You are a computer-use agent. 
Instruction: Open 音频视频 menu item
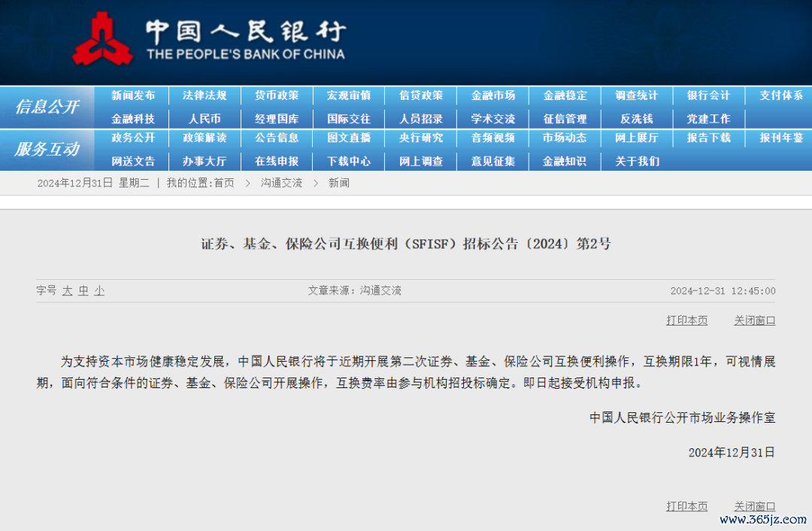tap(493, 138)
